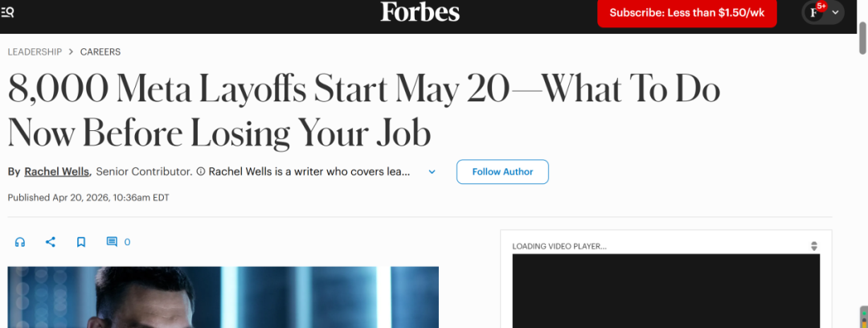Go to the Careers breadcrumb section
The height and width of the screenshot is (328, 868).
pos(100,51)
